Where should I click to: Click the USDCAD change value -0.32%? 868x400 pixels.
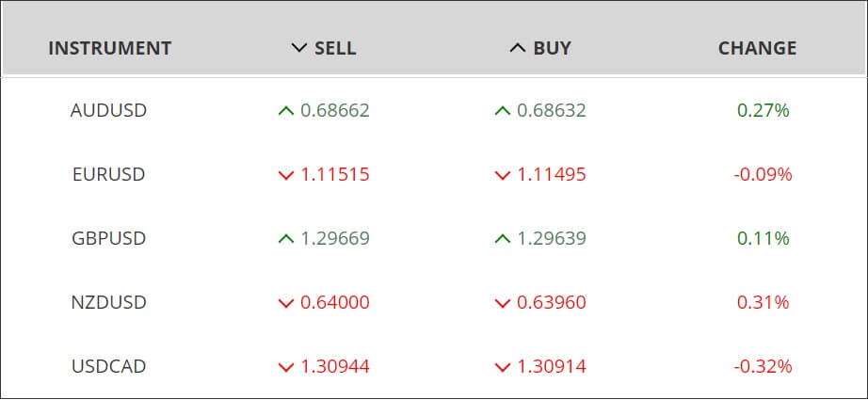click(763, 367)
